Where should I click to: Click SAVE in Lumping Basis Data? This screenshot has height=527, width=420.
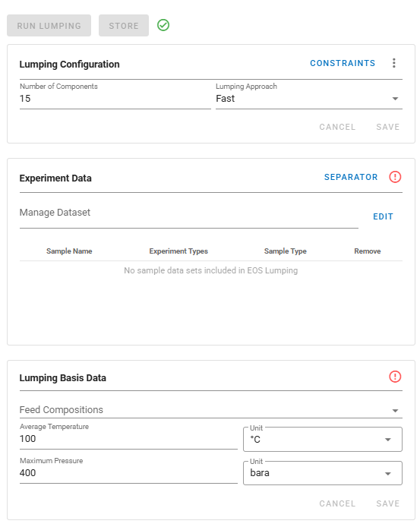pos(387,503)
